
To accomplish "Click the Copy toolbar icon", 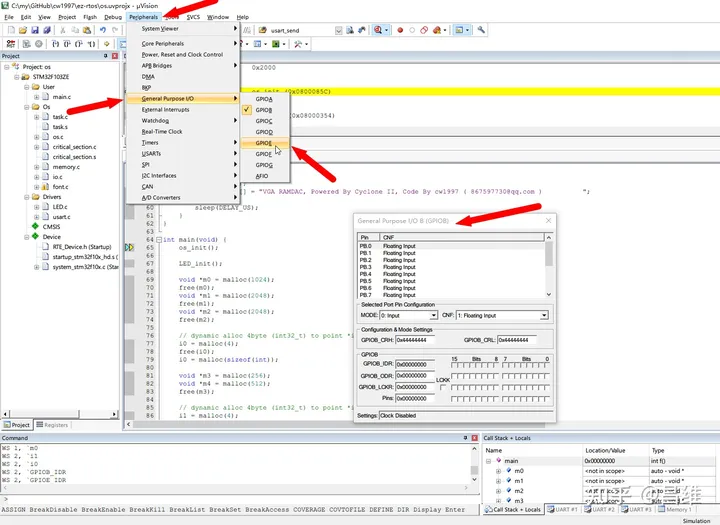I will click(75, 30).
